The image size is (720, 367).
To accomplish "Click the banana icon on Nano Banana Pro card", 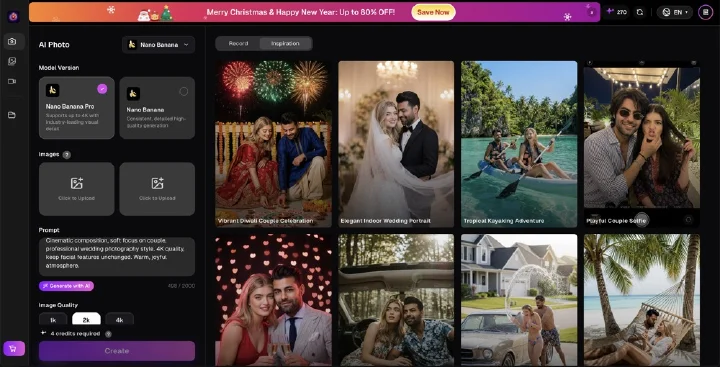I will (52, 90).
